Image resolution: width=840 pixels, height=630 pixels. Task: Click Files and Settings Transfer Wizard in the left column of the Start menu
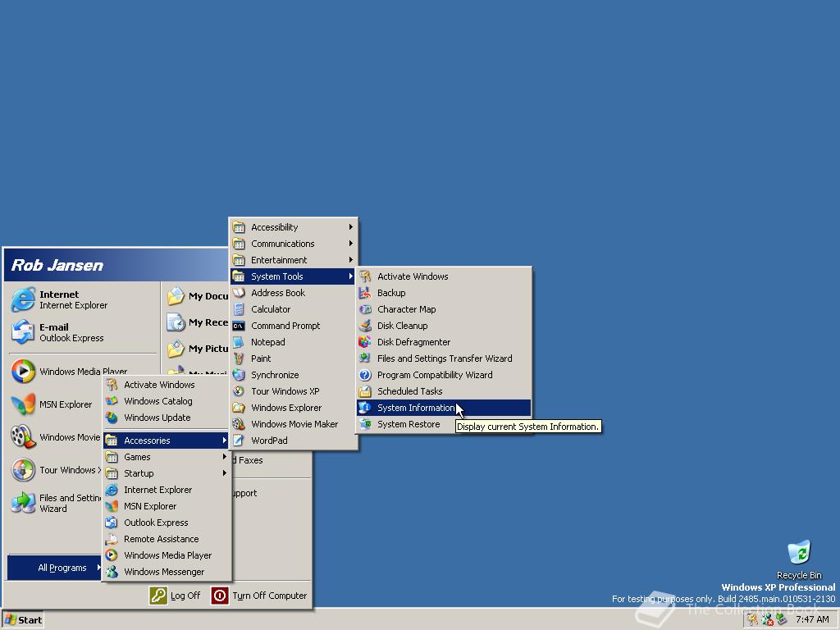[x=56, y=503]
